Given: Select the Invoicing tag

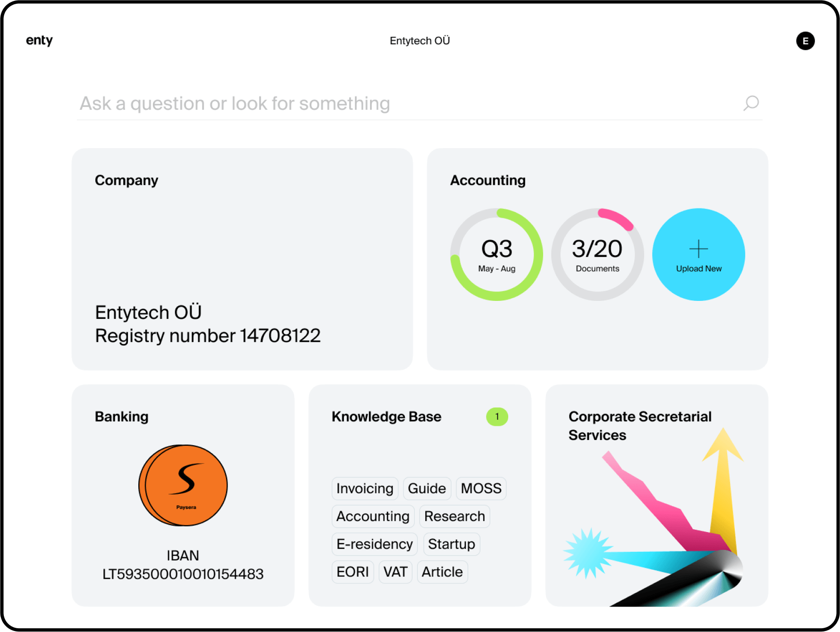Looking at the screenshot, I should (x=365, y=489).
